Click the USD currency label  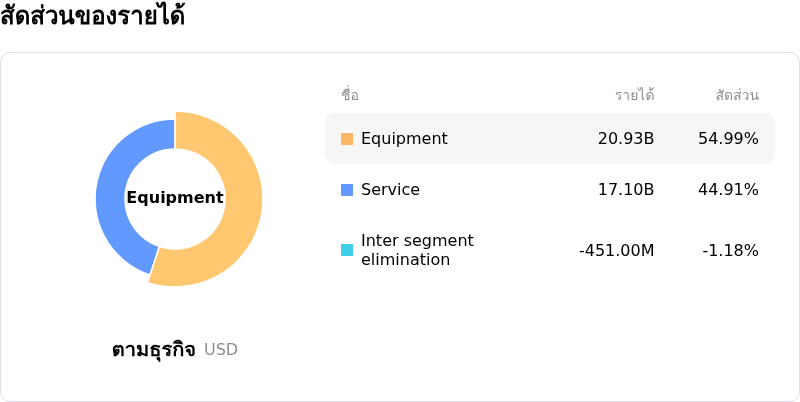[x=221, y=350]
